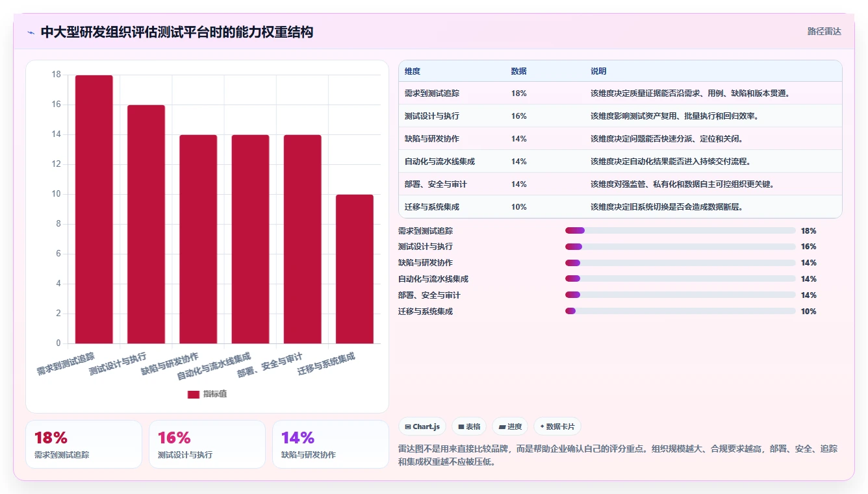868x494 pixels.
Task: Click the 16% 测试设计与执行 stat card
Action: click(x=207, y=444)
